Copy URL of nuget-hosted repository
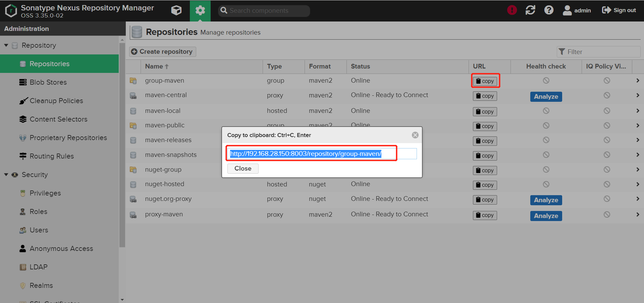The width and height of the screenshot is (644, 303). [485, 185]
